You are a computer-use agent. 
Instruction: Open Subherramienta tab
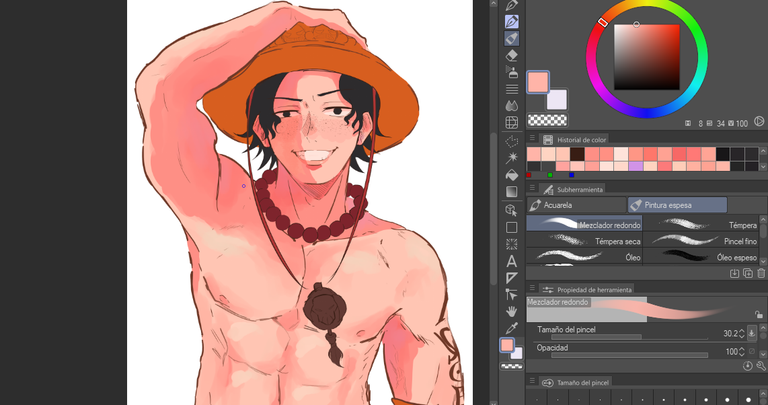[572, 189]
